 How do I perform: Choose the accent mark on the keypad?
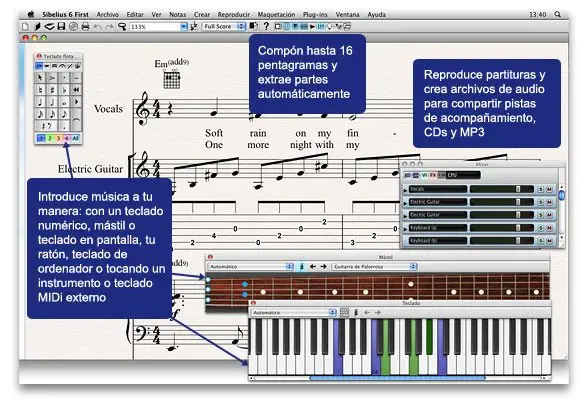pos(52,78)
